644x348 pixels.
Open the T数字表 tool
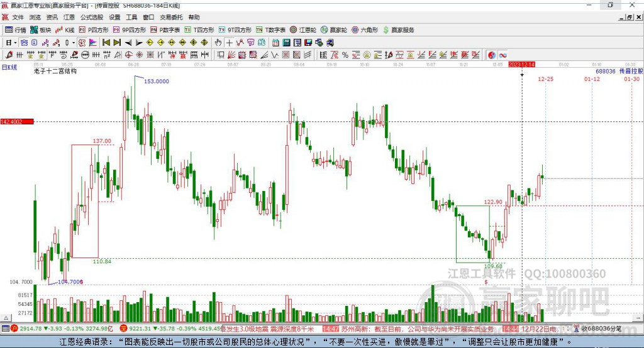click(270, 30)
